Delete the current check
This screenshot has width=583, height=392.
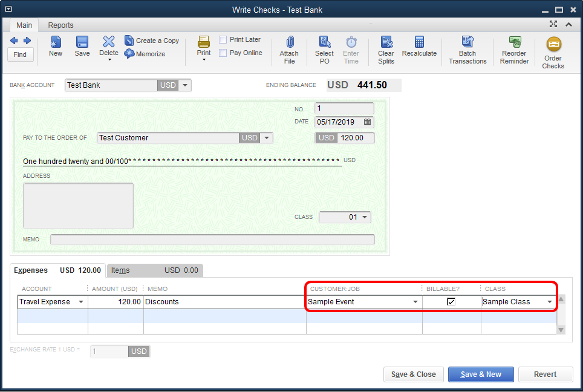109,45
